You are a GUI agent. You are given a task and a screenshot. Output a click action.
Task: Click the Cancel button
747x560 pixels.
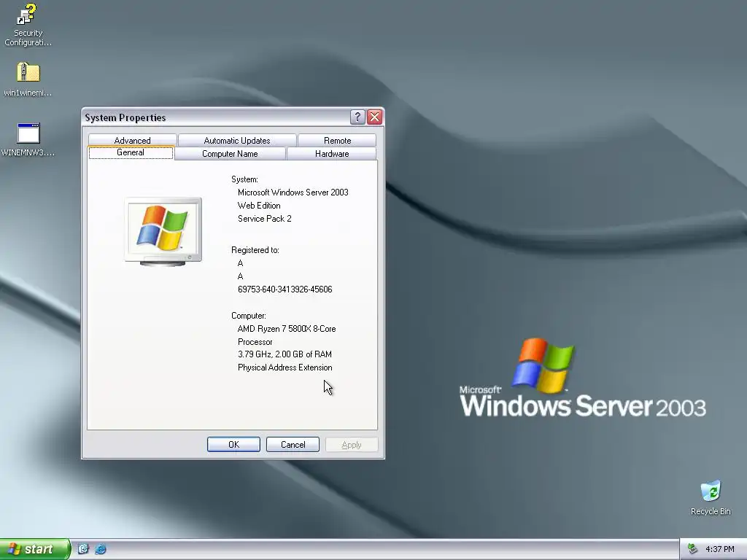coord(293,444)
